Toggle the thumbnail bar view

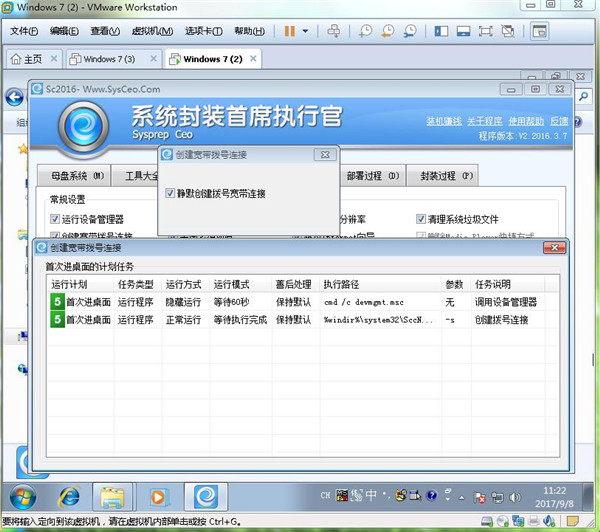[x=463, y=31]
